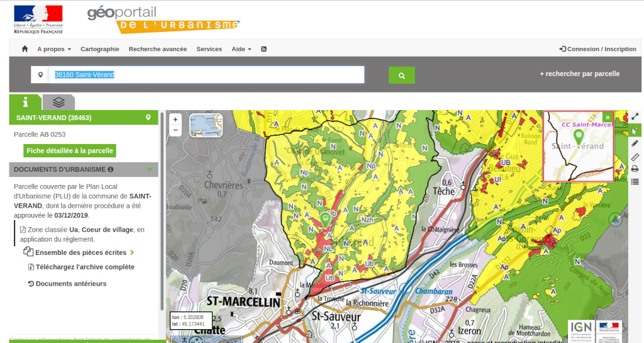This screenshot has height=343, width=644.
Task: Click the French government logo on map corner
Action: (609, 331)
